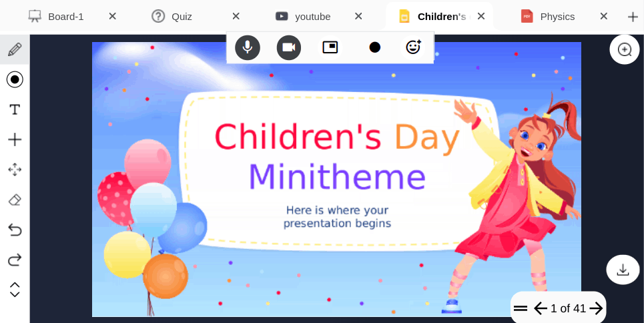644x323 pixels.
Task: Undo the last action
Action: coord(15,230)
